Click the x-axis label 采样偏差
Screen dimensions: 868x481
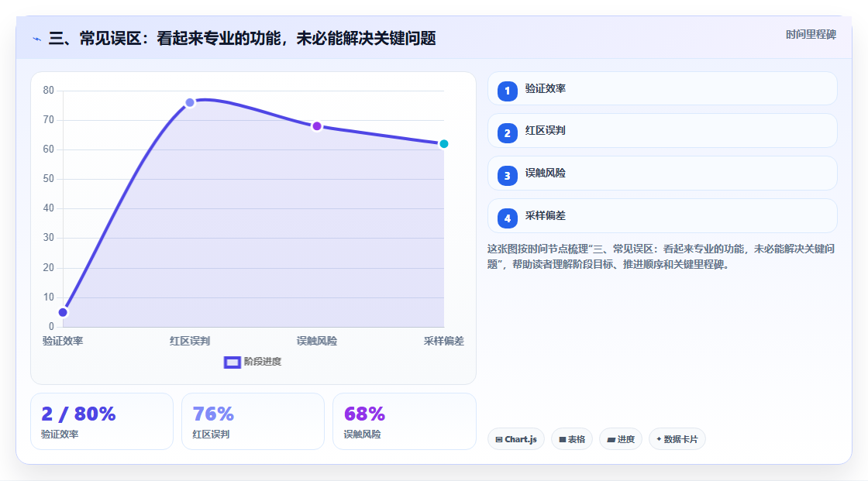pyautogui.click(x=444, y=341)
